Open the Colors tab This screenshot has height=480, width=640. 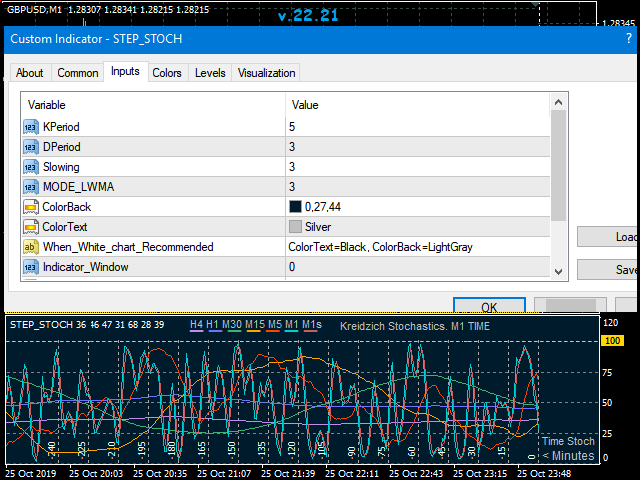[x=167, y=73]
